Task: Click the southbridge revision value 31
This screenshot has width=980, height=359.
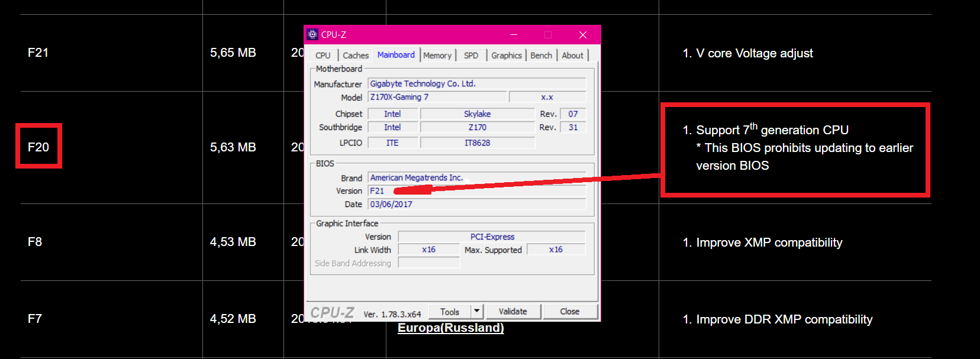Action: coord(573,127)
